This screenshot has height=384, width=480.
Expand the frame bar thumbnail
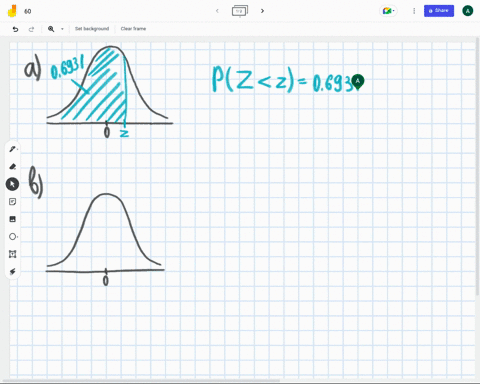(240, 11)
